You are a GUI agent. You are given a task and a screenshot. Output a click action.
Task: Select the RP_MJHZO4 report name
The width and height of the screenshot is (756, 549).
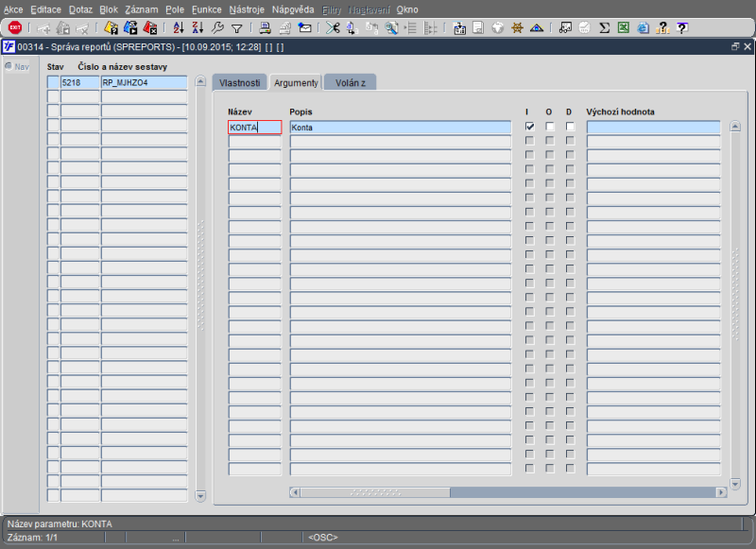pos(144,82)
